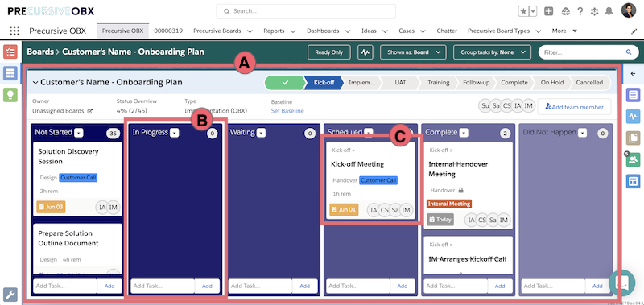Click the Set Baseline link

coord(287,111)
